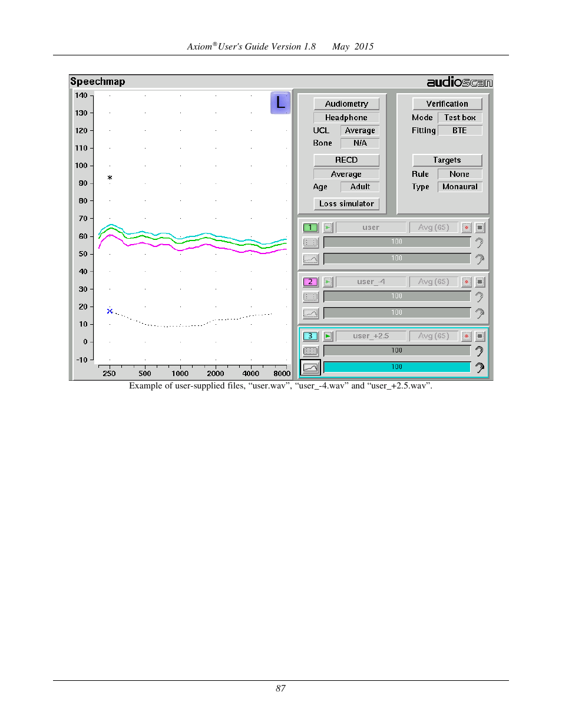Screen dimensions: 562x728
Task: Click the Audiometry button
Action: tap(346, 104)
